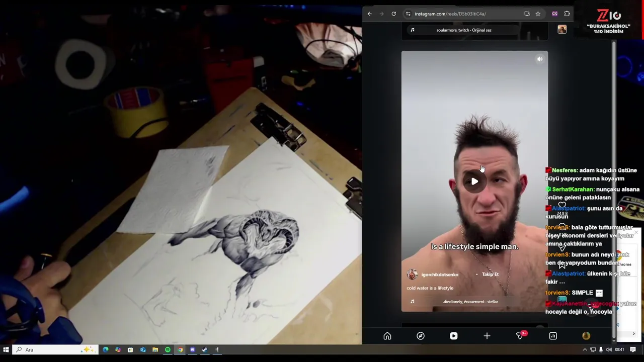The image size is (644, 362).
Task: Switch to Chrome in the taskbar
Action: (x=180, y=350)
